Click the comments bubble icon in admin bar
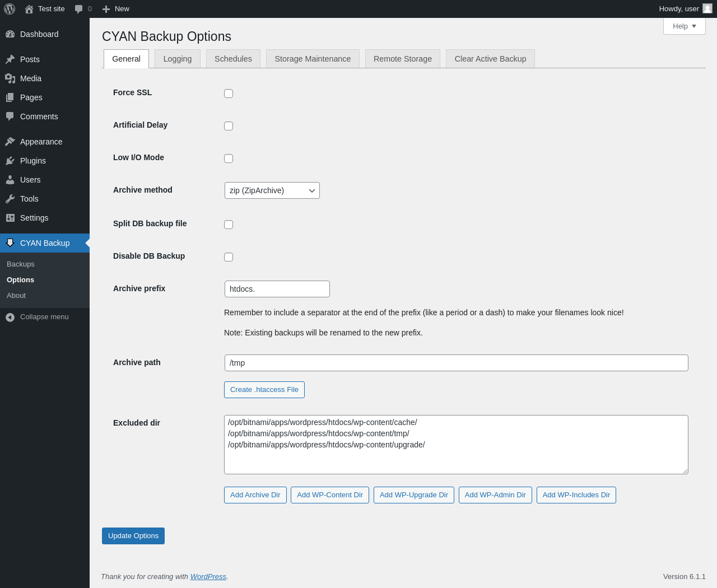The image size is (717, 588). [79, 9]
